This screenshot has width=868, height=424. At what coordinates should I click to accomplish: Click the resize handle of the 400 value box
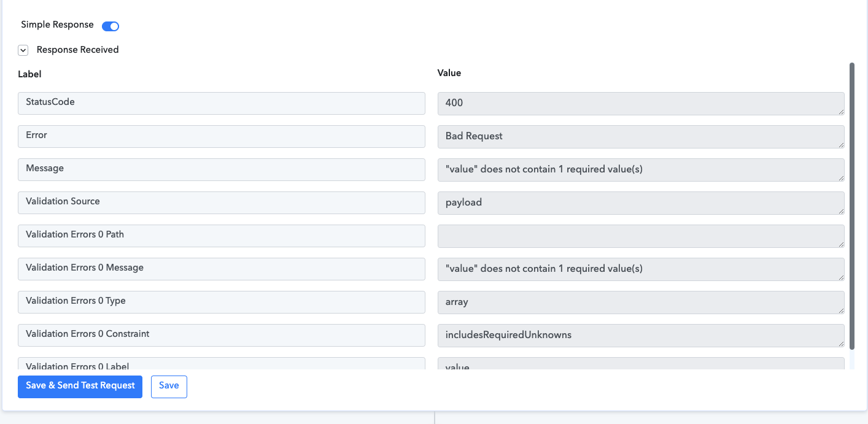[x=840, y=111]
